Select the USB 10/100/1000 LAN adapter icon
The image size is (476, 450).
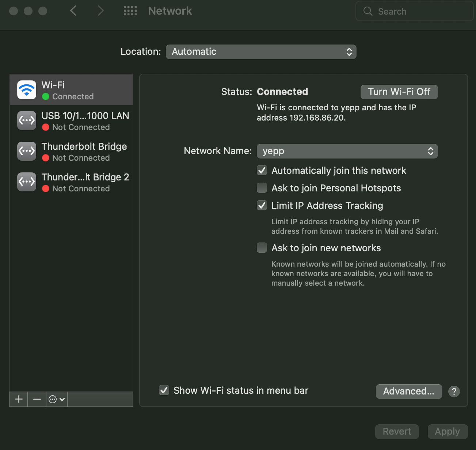[27, 121]
